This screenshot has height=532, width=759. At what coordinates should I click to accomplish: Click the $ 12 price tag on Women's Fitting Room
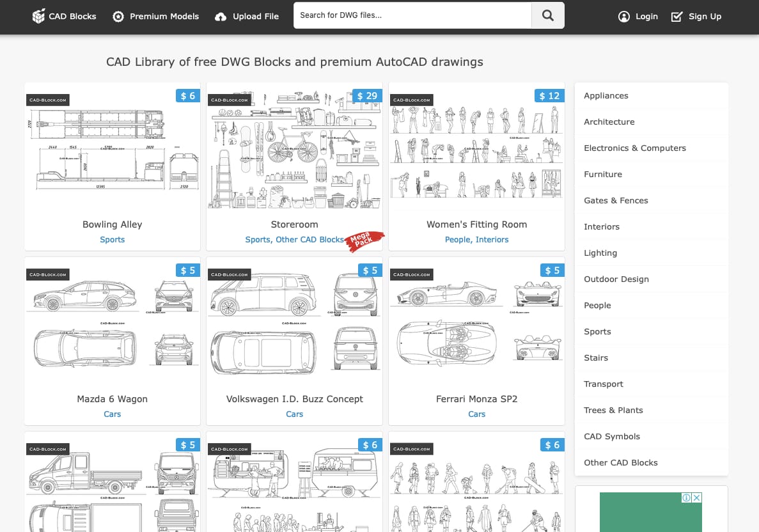549,96
